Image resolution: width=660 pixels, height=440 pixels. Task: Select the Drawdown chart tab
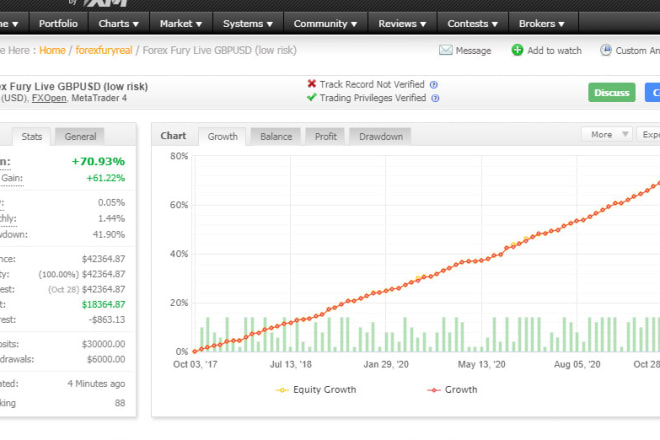click(x=381, y=136)
